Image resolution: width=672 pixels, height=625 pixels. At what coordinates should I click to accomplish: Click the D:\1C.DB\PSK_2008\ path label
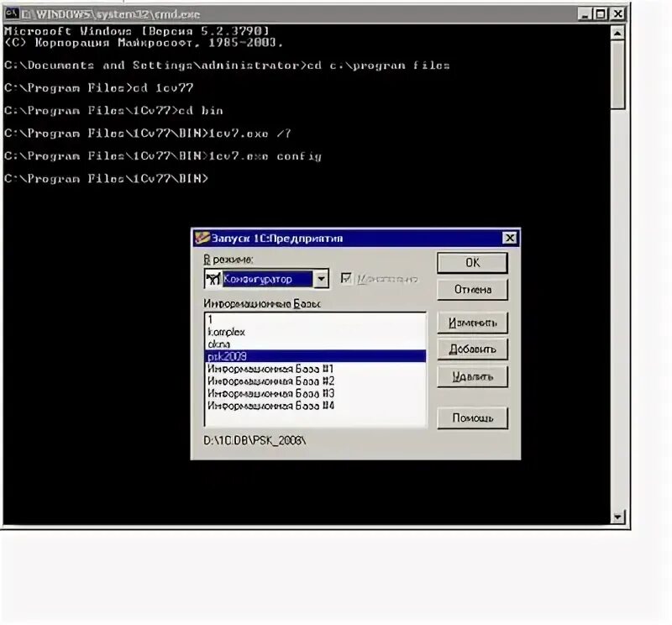tap(255, 440)
